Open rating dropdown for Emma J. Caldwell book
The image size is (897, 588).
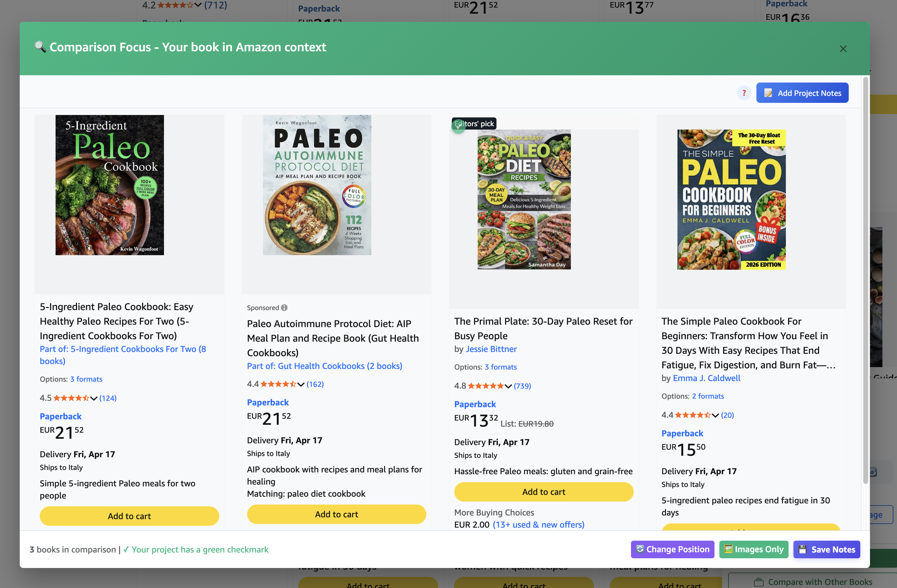(x=715, y=415)
